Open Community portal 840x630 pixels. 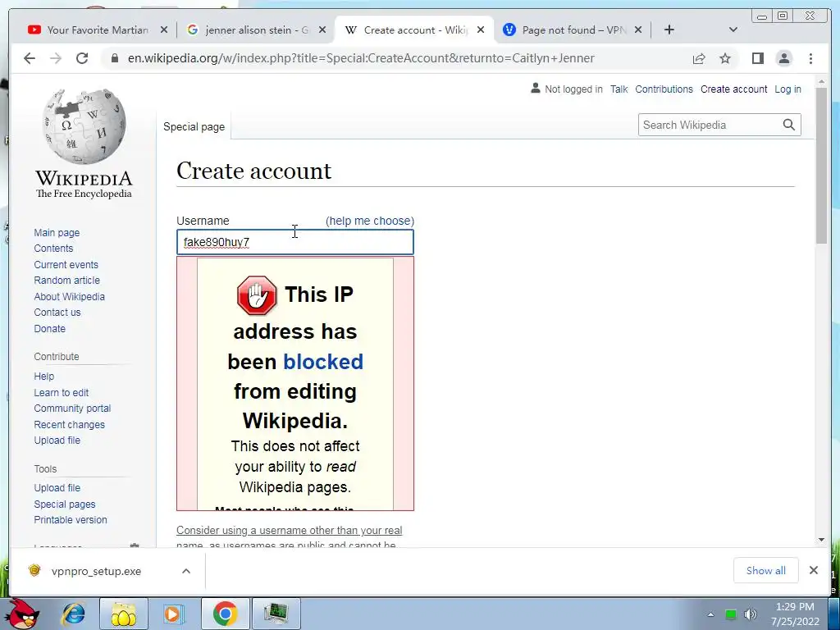point(72,409)
